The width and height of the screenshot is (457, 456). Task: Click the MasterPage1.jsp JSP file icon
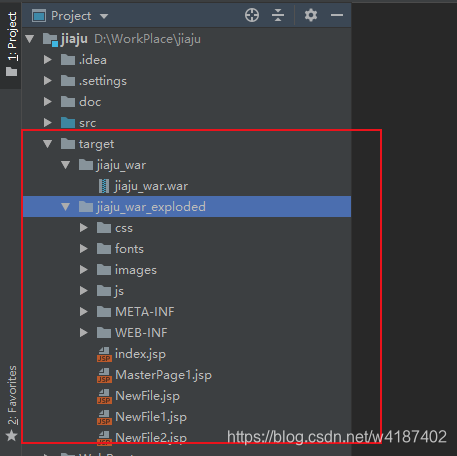[104, 375]
